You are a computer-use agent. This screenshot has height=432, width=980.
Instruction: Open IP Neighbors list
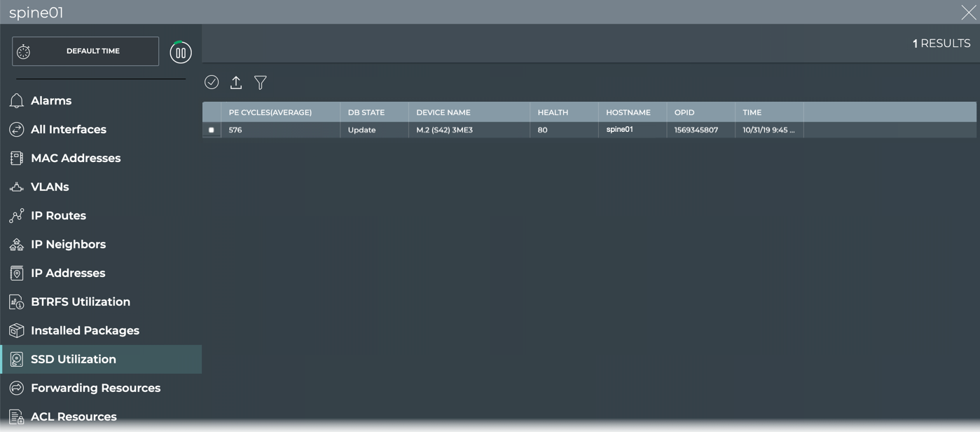click(x=68, y=245)
